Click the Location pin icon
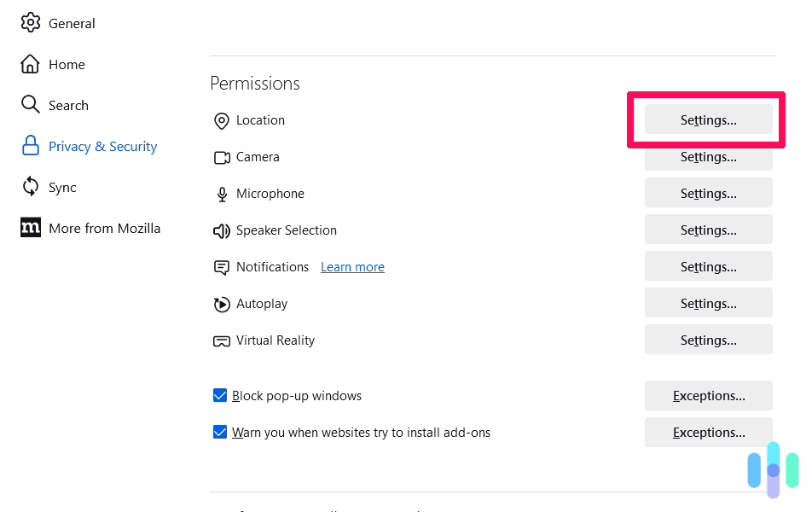 click(222, 120)
